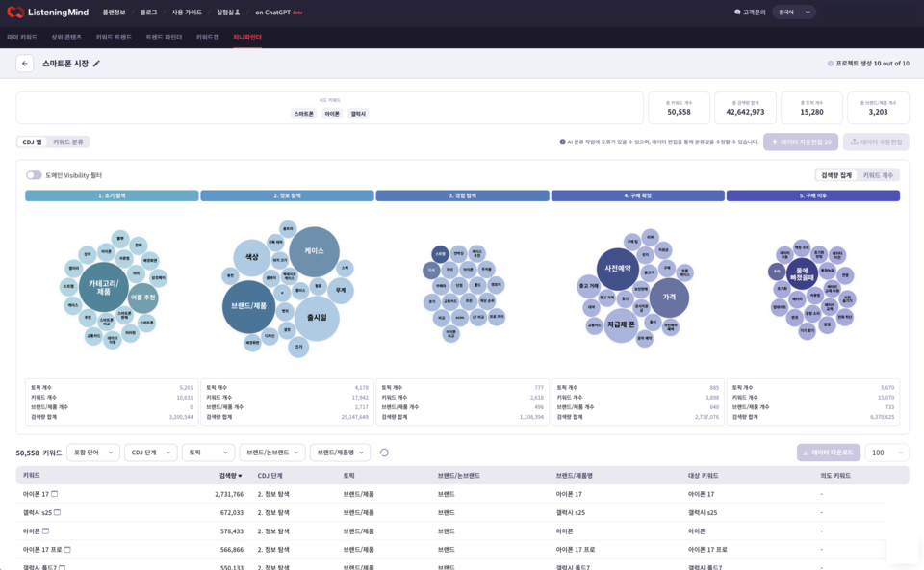Click the 고객문의 chat icon

click(737, 13)
